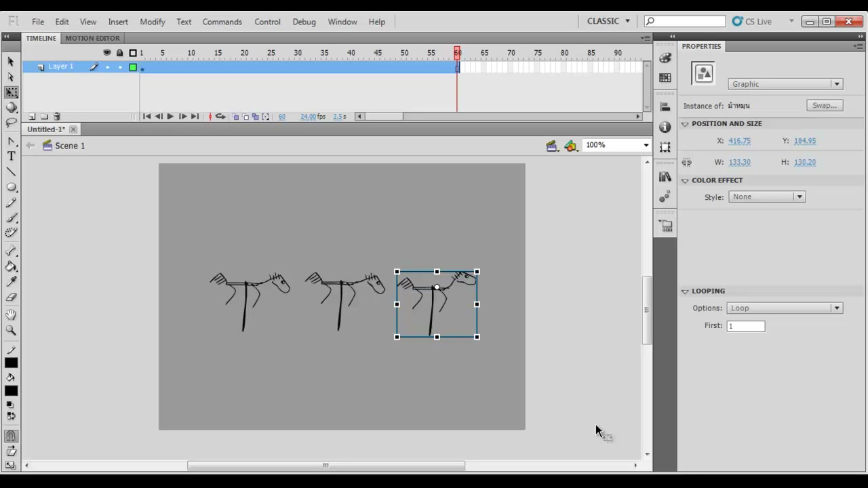Viewport: 868px width, 488px height.
Task: Select the Hand tool
Action: (x=11, y=315)
